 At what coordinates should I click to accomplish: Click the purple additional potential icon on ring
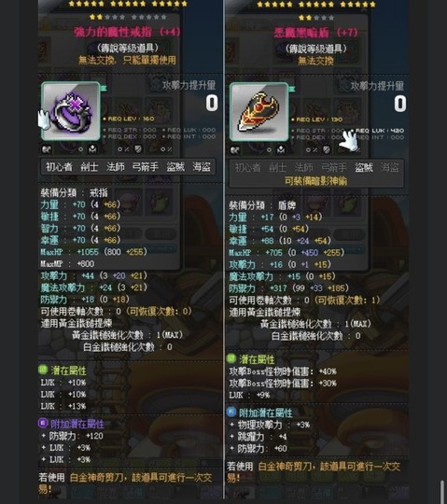43,423
